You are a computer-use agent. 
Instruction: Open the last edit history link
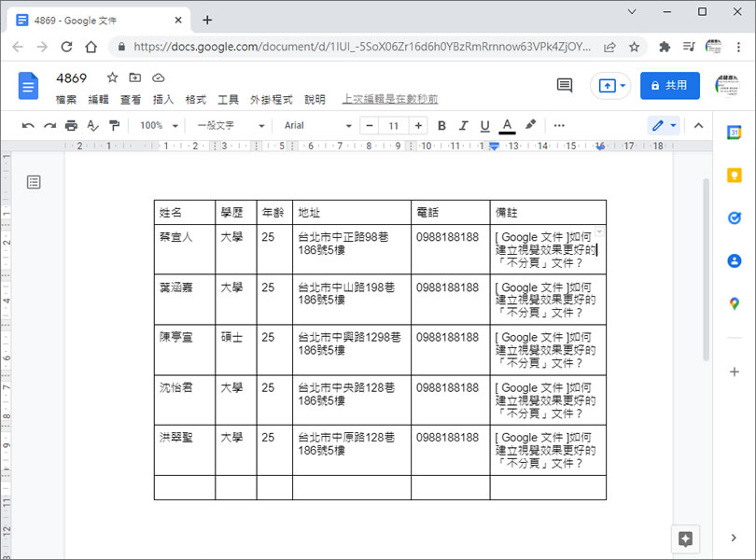tap(390, 99)
